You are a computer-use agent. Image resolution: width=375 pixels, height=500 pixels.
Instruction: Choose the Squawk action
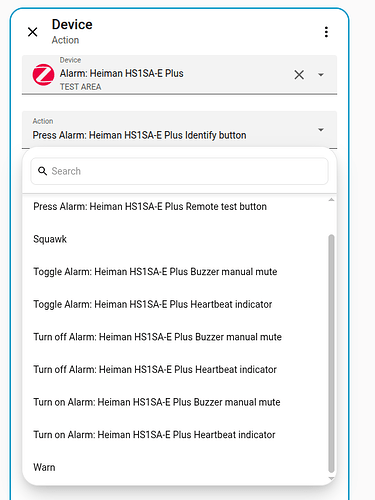click(175, 239)
